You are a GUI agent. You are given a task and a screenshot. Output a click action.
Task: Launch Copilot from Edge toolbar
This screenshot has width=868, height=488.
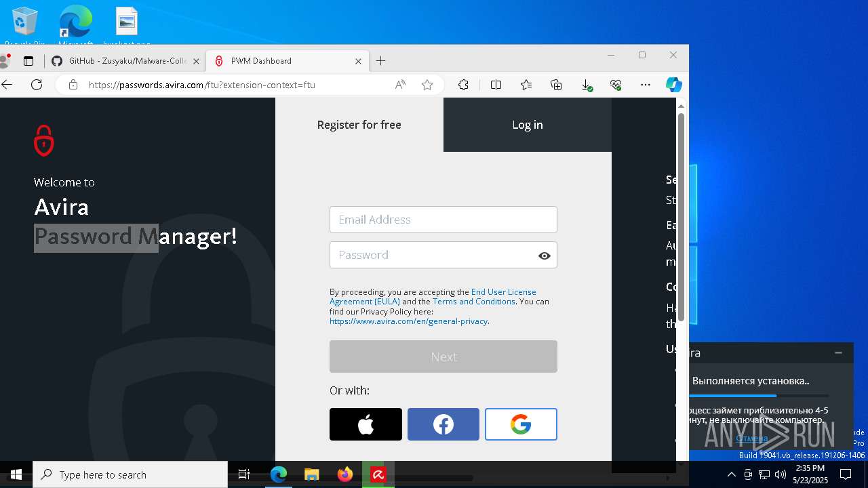point(673,85)
